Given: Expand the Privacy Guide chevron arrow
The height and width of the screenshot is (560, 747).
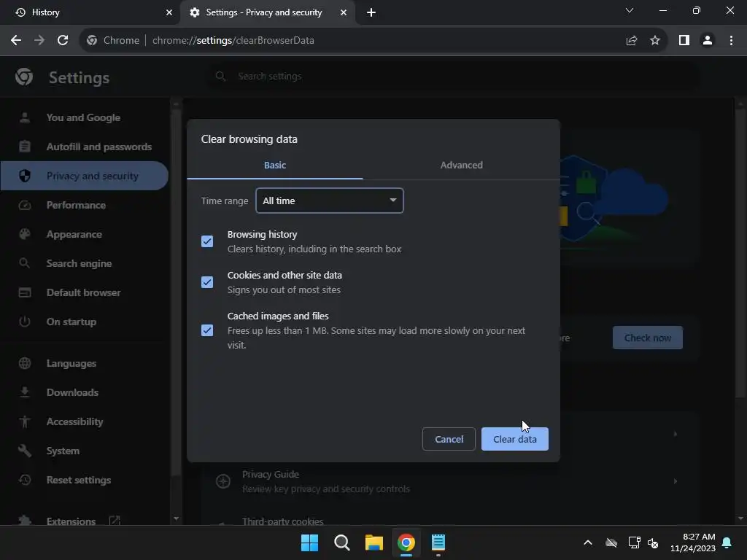Looking at the screenshot, I should click(x=675, y=481).
